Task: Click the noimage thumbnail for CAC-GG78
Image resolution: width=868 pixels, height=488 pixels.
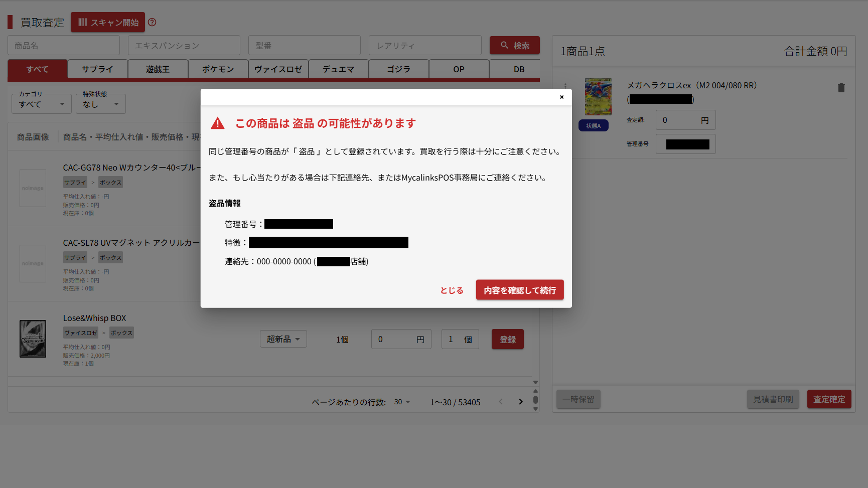Action: [33, 188]
